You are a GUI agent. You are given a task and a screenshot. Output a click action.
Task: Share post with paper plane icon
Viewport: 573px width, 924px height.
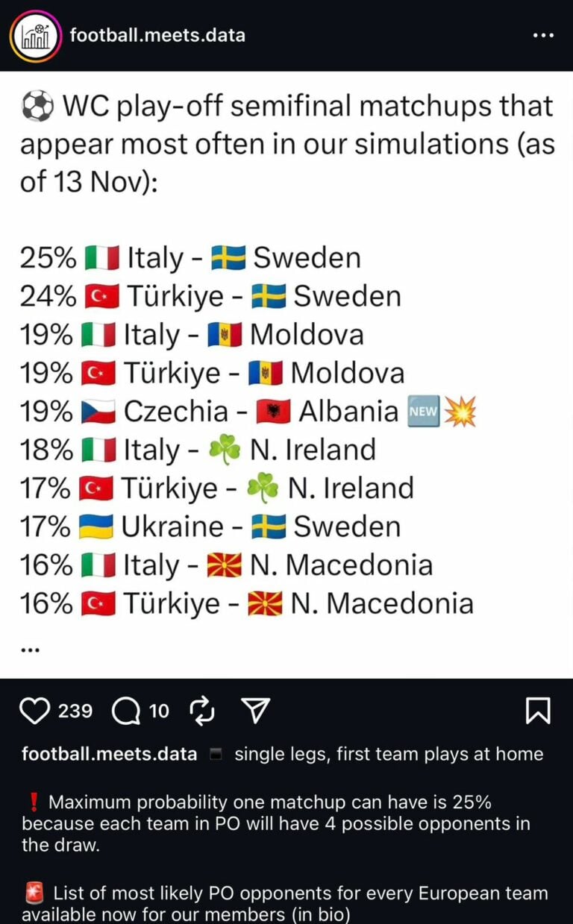point(256,711)
